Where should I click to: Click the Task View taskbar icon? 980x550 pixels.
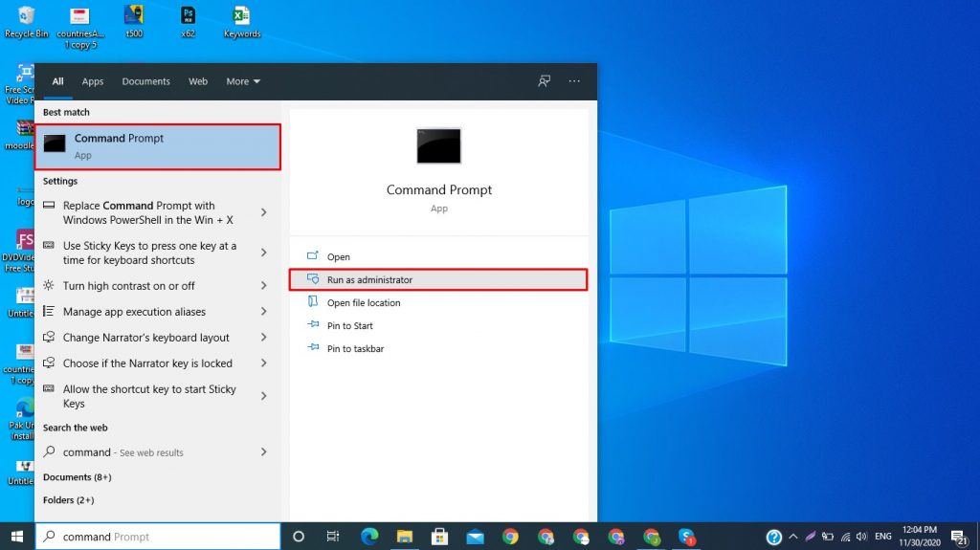333,537
